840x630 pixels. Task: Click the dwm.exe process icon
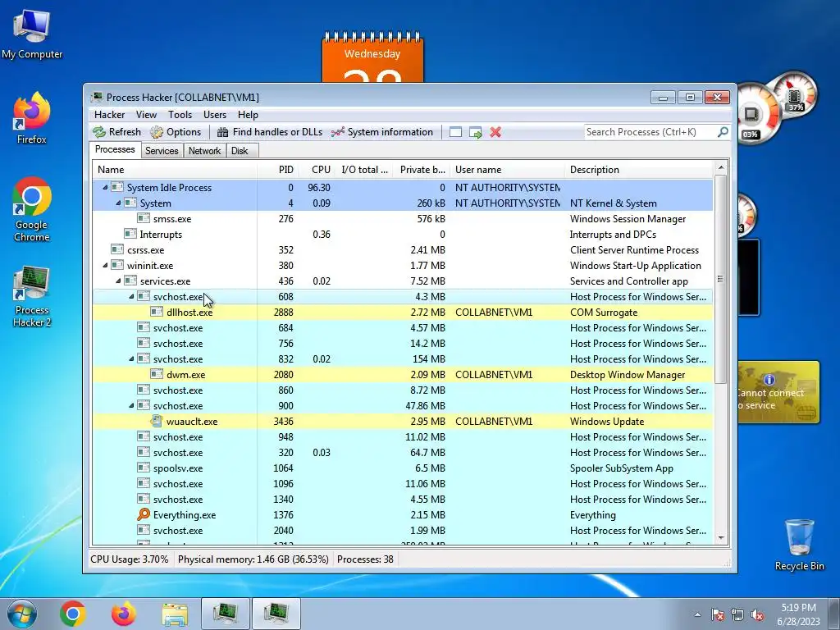[x=157, y=374]
